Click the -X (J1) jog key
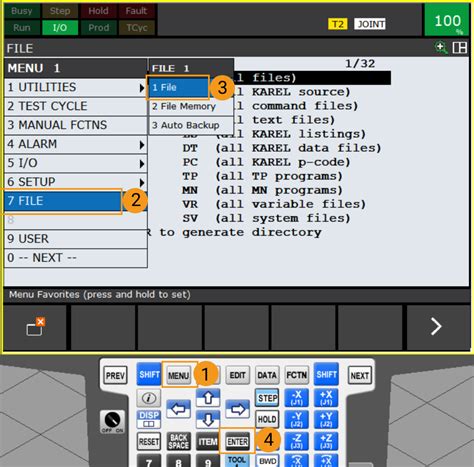 (x=296, y=397)
